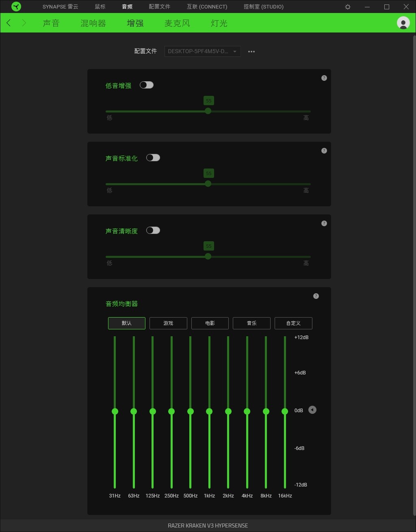Viewport: 416px width, 532px height.
Task: Click the +6dB scale label
Action: pyautogui.click(x=300, y=373)
